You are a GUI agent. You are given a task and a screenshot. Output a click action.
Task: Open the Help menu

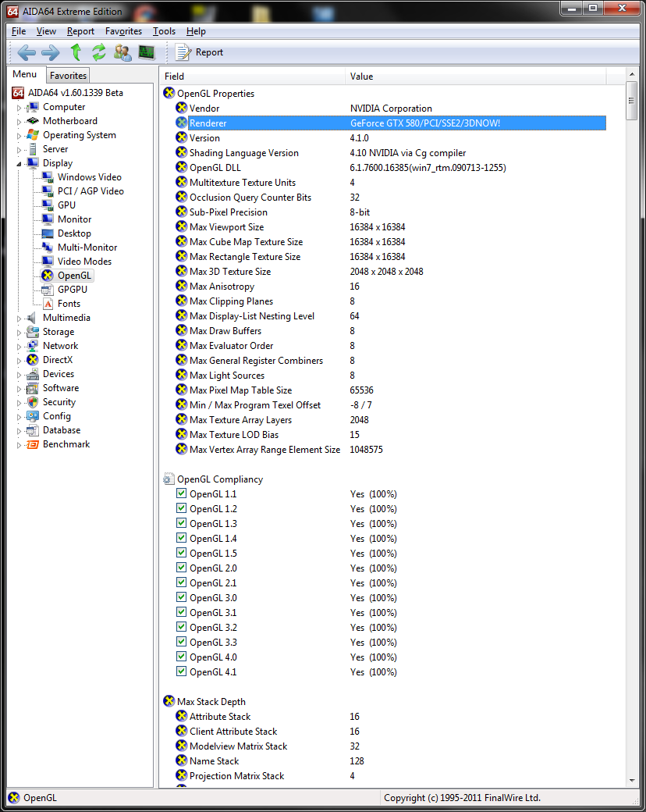click(196, 31)
